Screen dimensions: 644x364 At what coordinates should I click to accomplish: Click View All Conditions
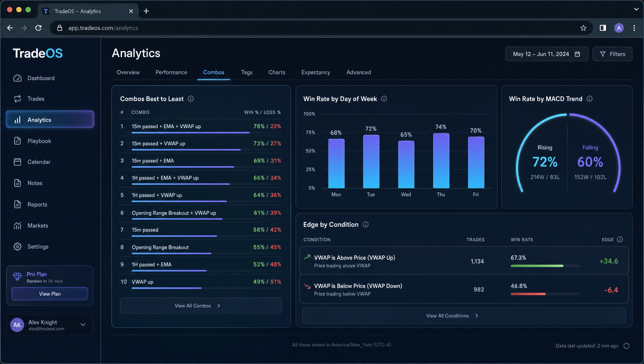click(464, 315)
